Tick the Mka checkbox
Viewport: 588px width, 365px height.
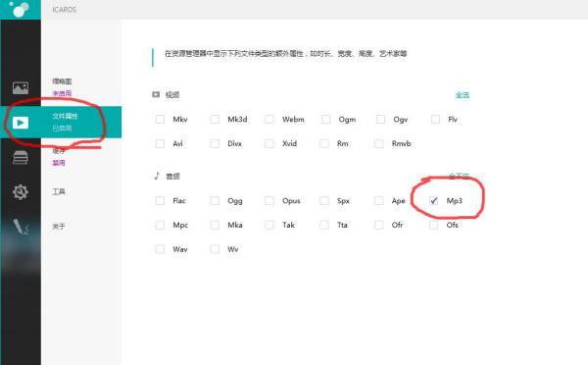215,226
